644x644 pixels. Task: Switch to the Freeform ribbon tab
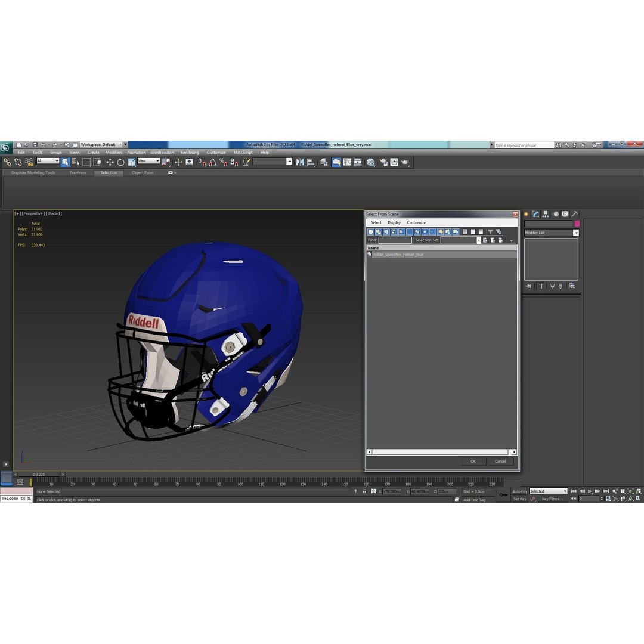(78, 172)
